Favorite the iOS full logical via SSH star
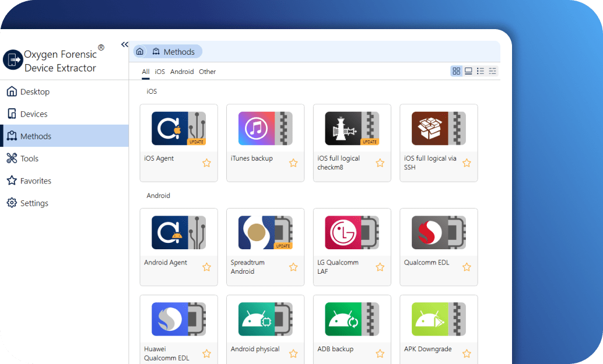Viewport: 603px width, 364px height. (467, 163)
